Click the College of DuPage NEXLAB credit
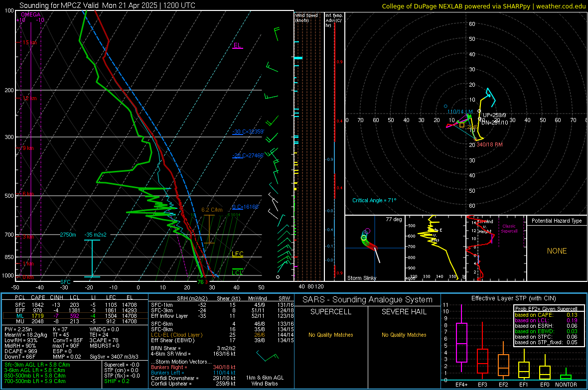588x390 pixels. pyautogui.click(x=483, y=6)
